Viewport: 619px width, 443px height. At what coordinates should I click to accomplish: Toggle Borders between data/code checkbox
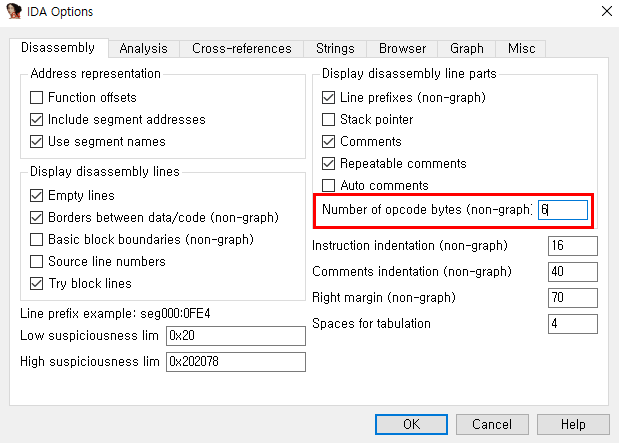(x=36, y=218)
